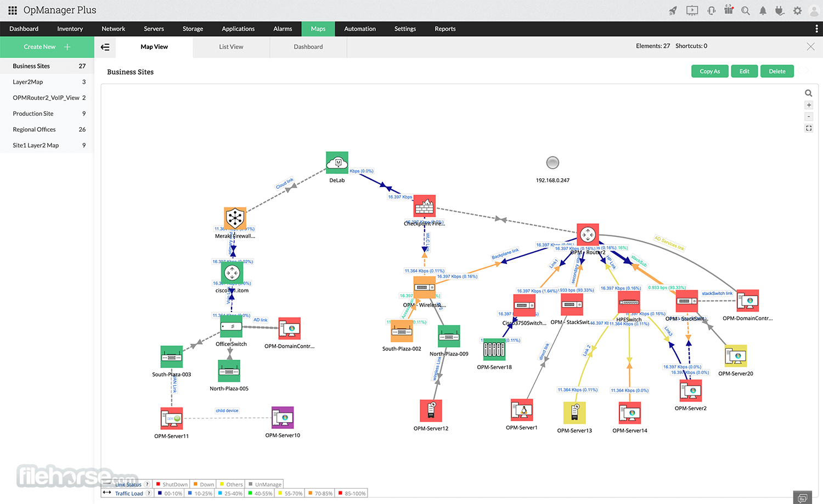Fit the map to full screen
Screen dimensions: 823x504
pos(809,128)
